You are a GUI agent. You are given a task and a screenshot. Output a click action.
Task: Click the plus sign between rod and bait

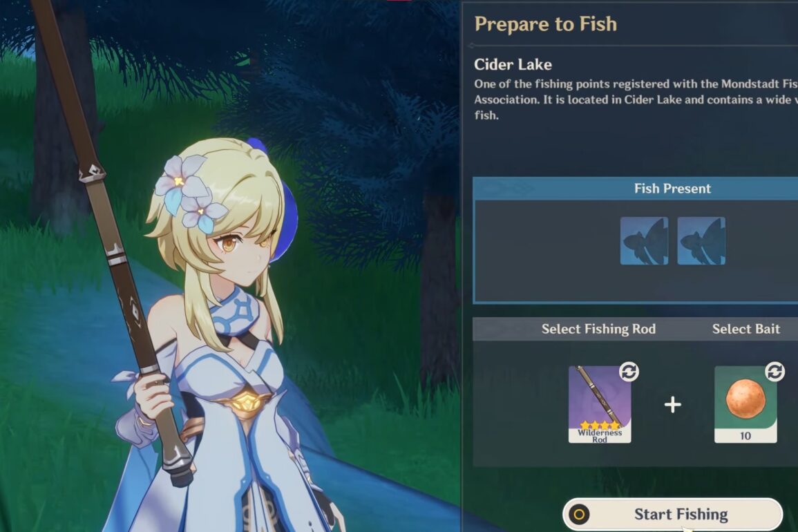pos(672,405)
